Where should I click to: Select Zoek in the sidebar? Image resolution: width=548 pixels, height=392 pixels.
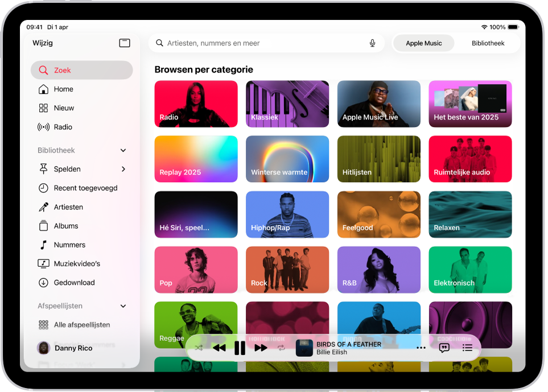pyautogui.click(x=81, y=70)
